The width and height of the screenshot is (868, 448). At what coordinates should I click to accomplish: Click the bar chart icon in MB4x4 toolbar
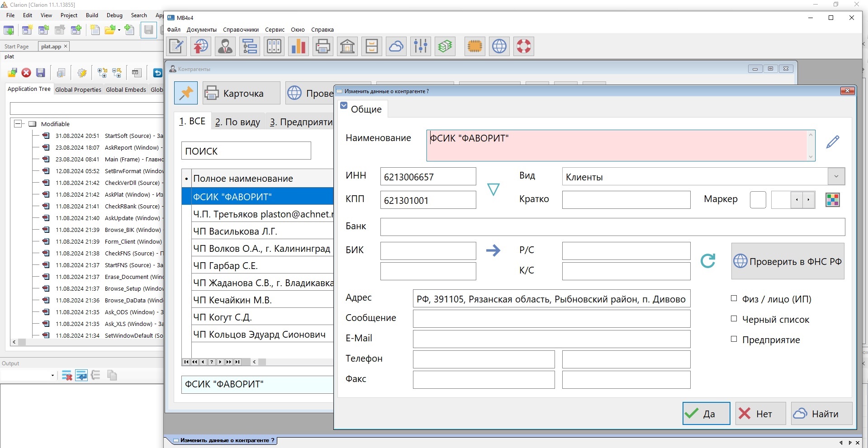pyautogui.click(x=299, y=46)
